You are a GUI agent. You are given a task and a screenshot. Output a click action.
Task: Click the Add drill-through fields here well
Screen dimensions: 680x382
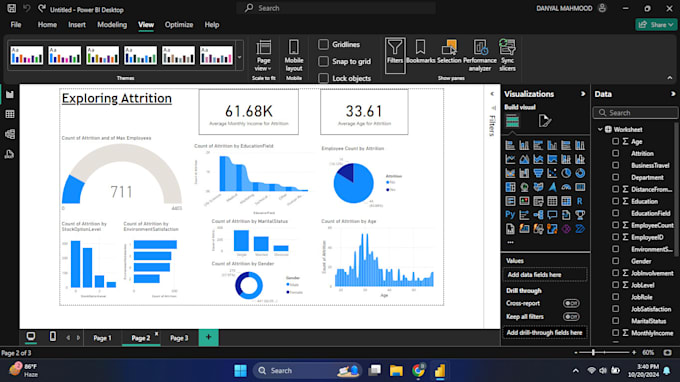[x=545, y=333]
